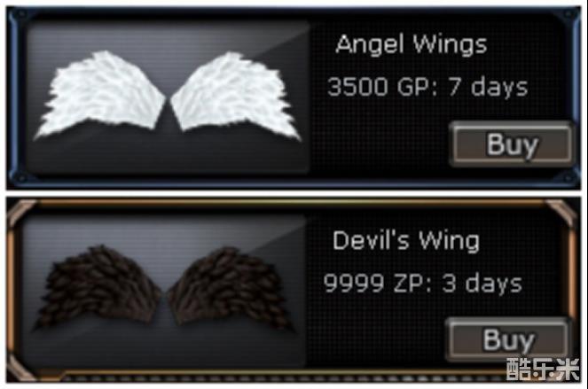Click the 酷乐米 watermark logo

click(543, 370)
